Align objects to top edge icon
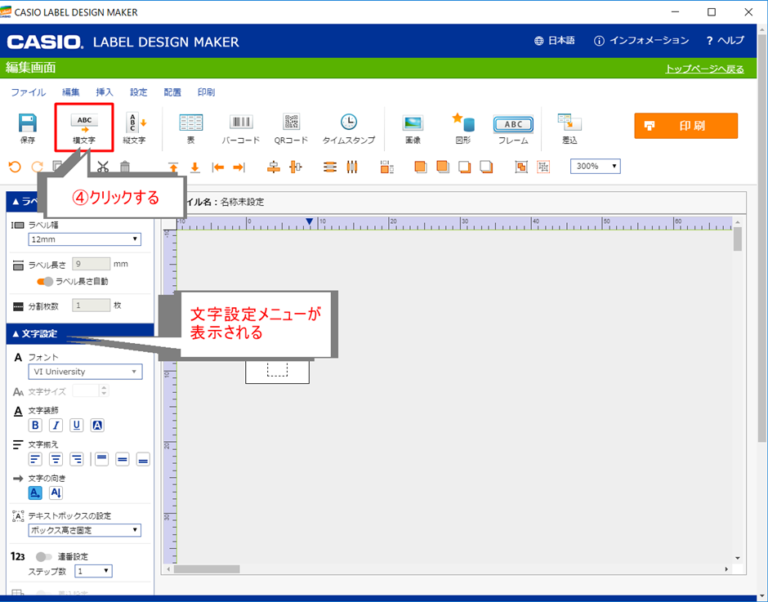Screen dimensions: 768x602 coord(173,167)
